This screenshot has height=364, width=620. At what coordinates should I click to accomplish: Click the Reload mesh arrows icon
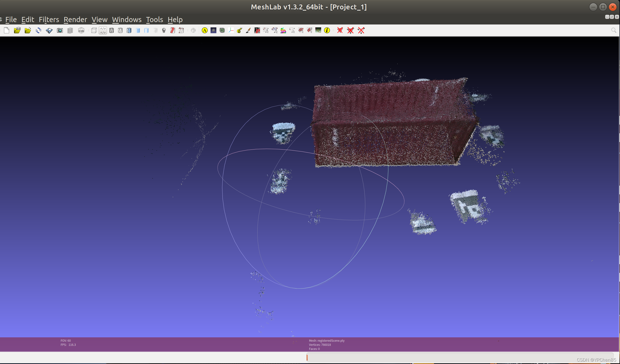(x=38, y=30)
